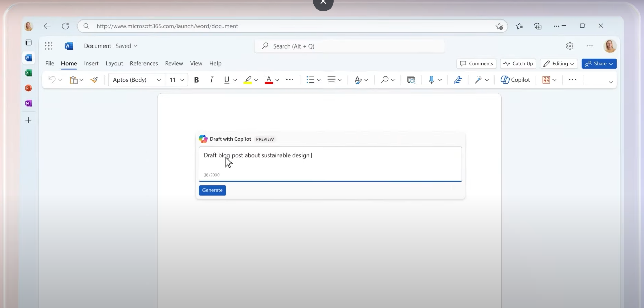
Task: Toggle italic formatting
Action: click(x=212, y=80)
